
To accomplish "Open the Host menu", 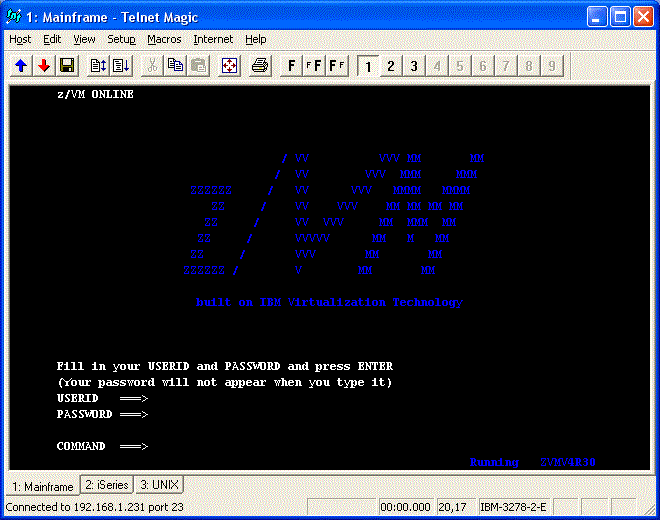I will click(x=20, y=40).
